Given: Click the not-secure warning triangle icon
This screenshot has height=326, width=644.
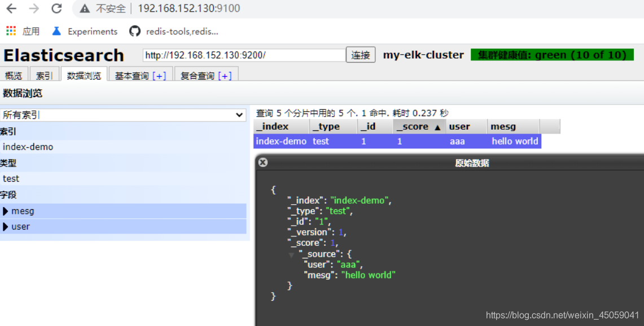Looking at the screenshot, I should point(85,8).
